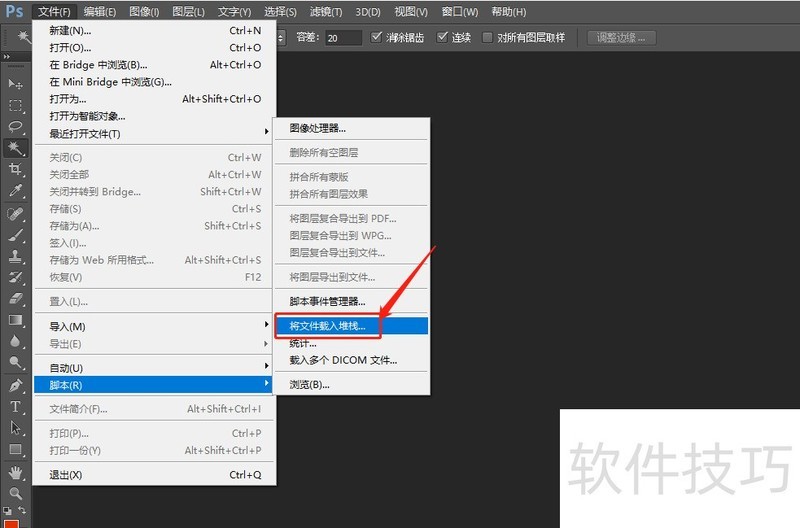Select the Magic Wand tool in toolbox
800x528 pixels.
[15, 148]
